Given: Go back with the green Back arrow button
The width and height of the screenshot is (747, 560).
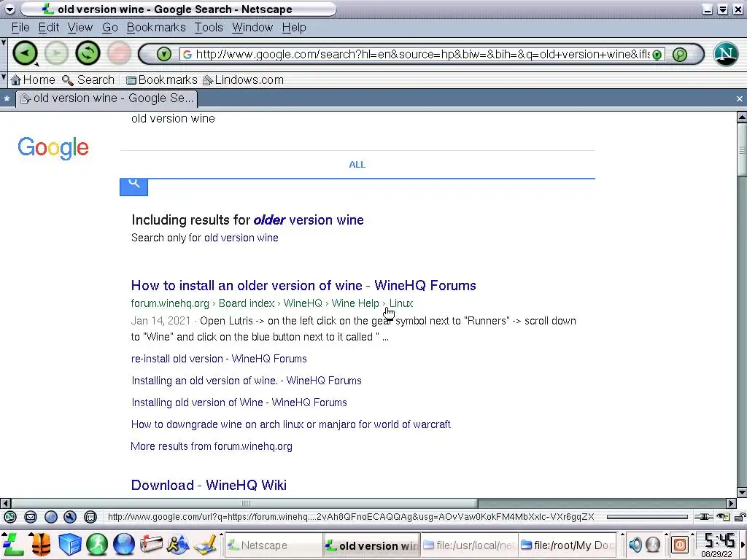Looking at the screenshot, I should 25,53.
